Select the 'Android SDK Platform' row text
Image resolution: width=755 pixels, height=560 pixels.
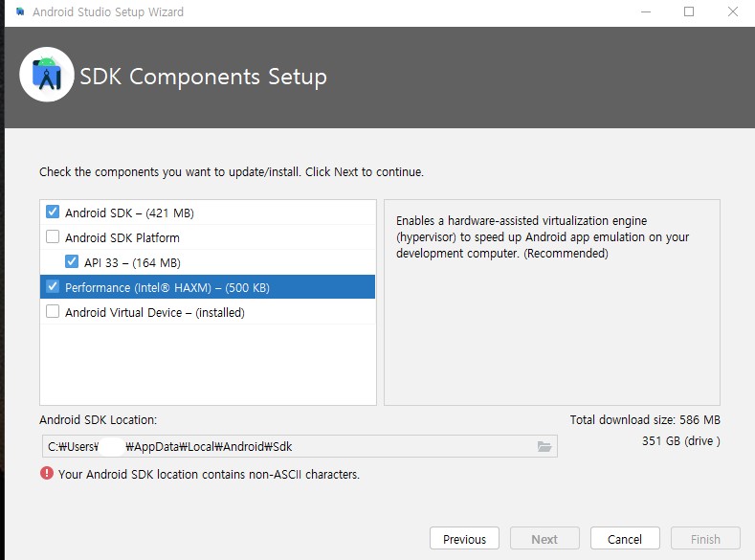(x=122, y=237)
